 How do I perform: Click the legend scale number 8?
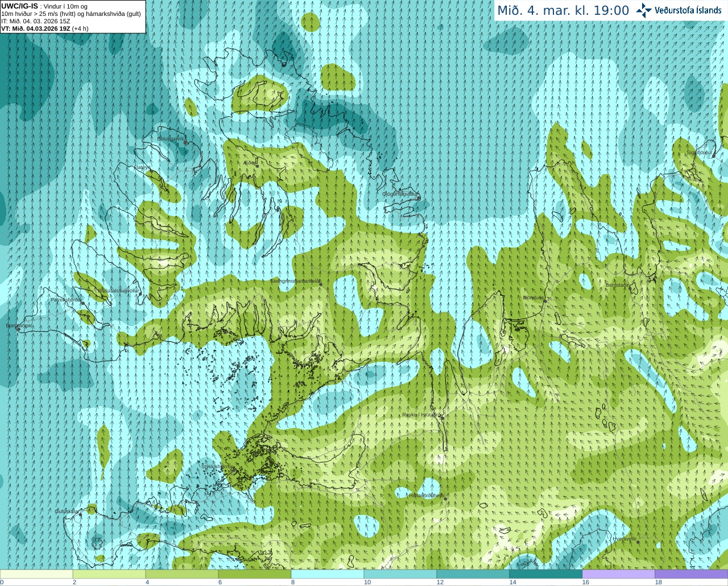pos(293,582)
